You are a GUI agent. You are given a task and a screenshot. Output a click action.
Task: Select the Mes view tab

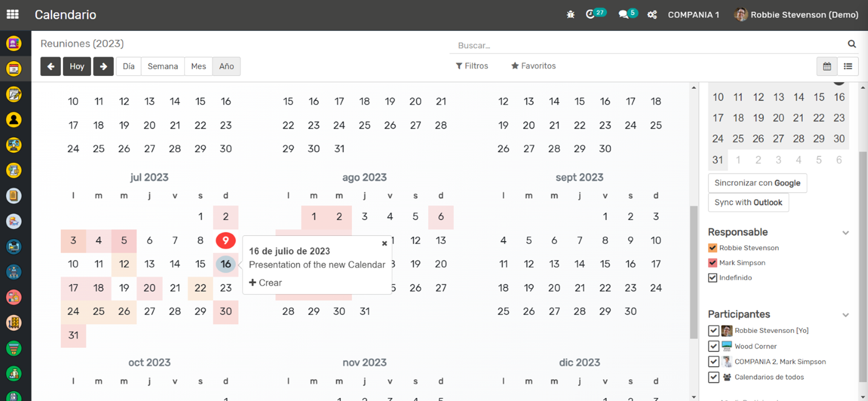tap(198, 66)
